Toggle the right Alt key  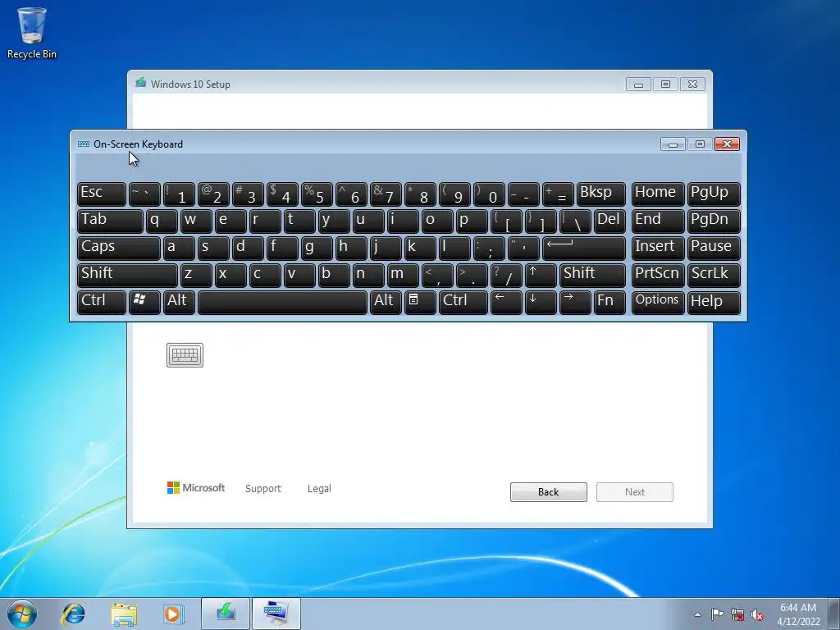(x=386, y=302)
